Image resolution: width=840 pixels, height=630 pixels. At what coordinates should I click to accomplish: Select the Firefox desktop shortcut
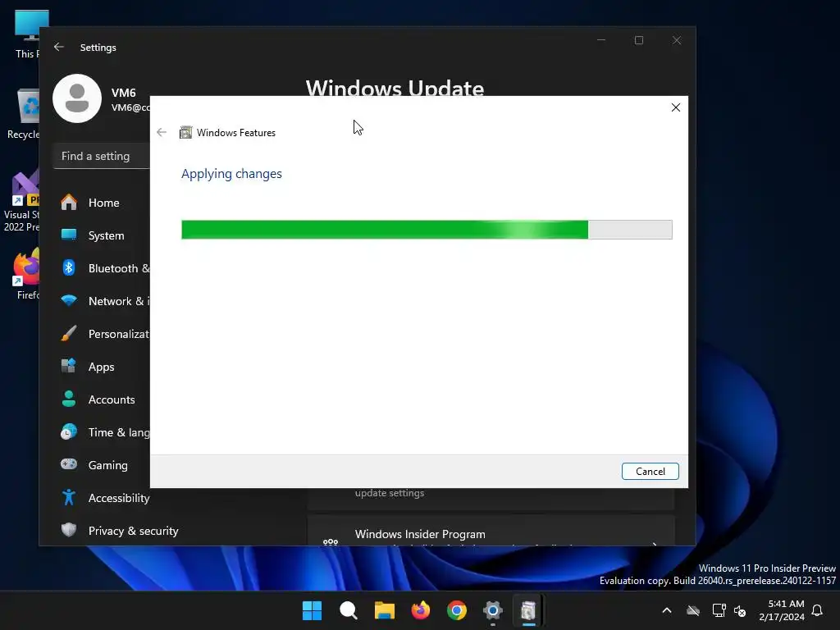(25, 274)
